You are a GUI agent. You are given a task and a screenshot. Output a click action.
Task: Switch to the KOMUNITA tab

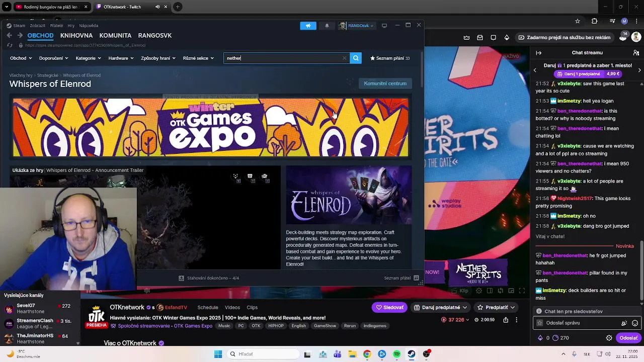[x=115, y=35]
